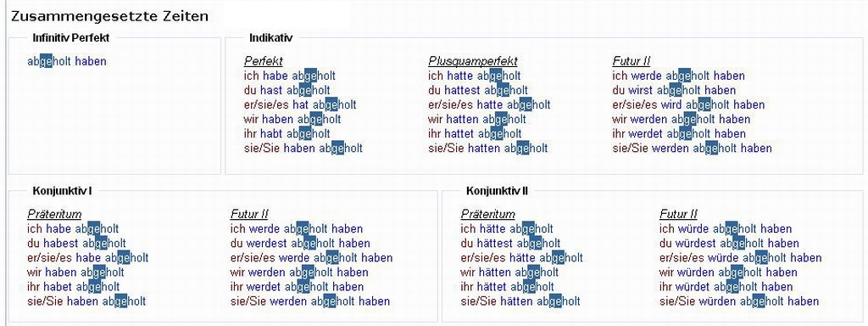Click the 'Konjunktiv II' group label
Screen dimensions: 868x326
pyautogui.click(x=497, y=191)
